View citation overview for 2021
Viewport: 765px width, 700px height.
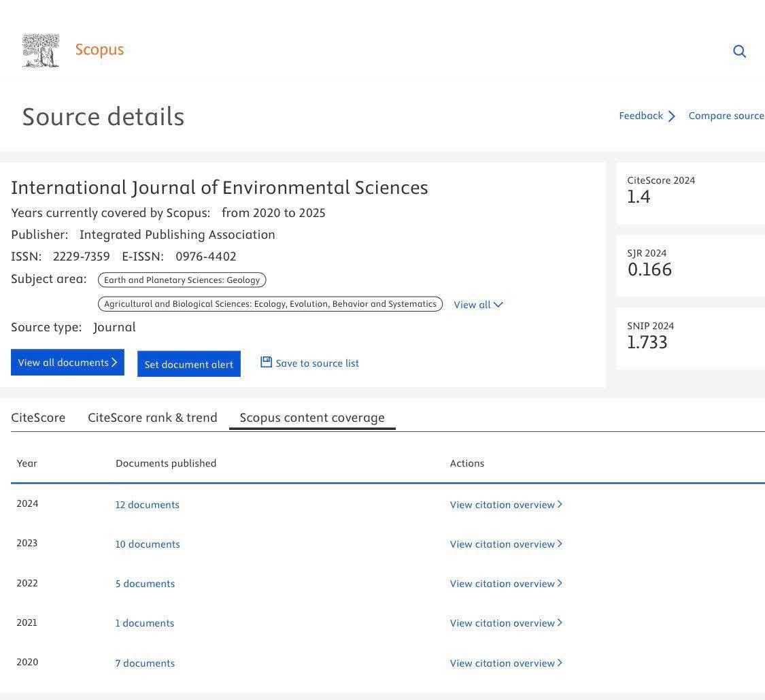[x=506, y=623]
